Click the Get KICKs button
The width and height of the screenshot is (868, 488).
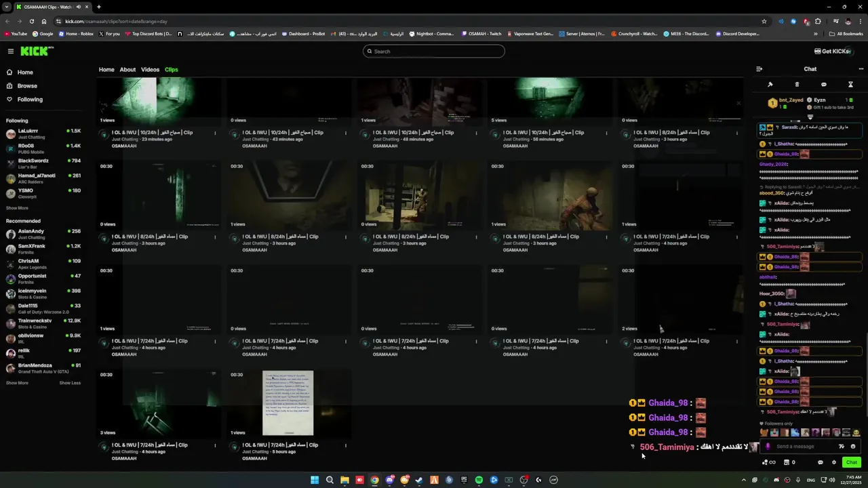click(832, 52)
